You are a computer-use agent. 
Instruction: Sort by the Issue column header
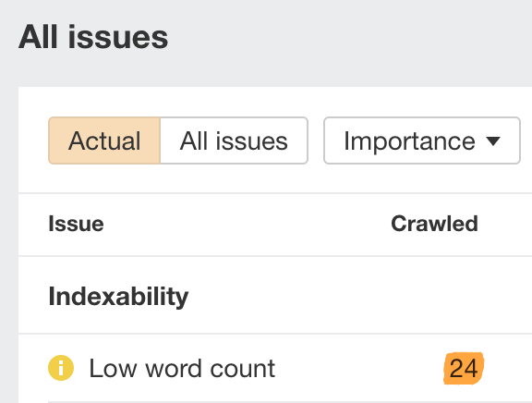click(76, 224)
